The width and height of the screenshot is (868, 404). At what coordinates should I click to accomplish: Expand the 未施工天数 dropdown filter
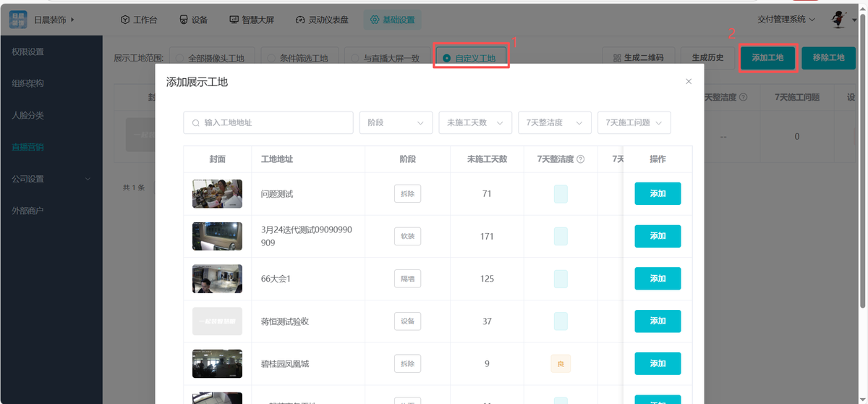475,123
